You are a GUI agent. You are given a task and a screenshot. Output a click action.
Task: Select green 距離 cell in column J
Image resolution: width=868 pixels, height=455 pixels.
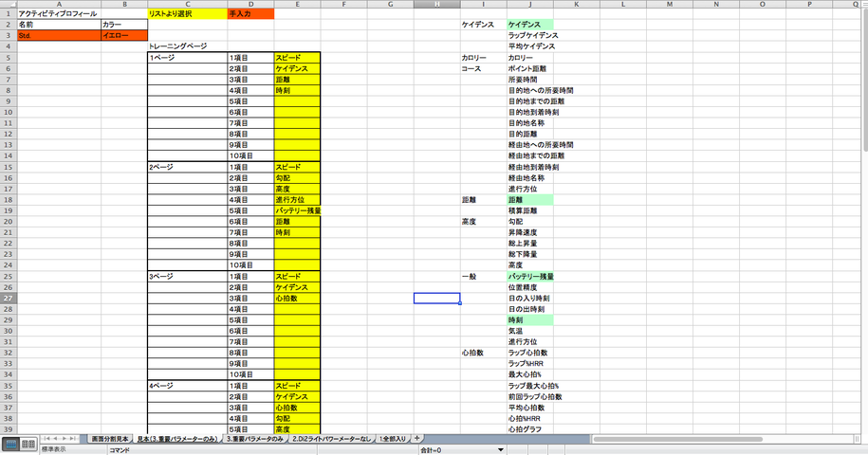coord(529,200)
